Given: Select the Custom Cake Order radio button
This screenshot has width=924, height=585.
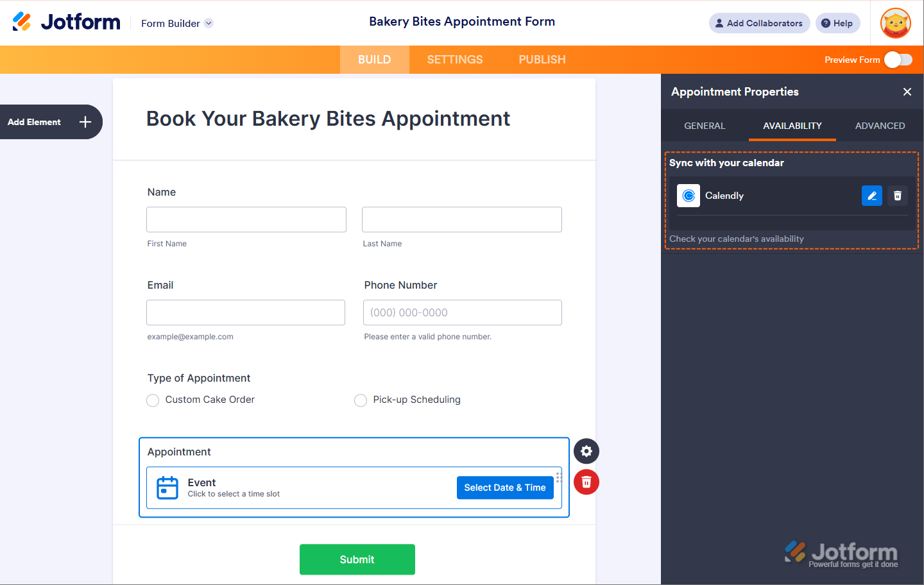Looking at the screenshot, I should point(153,400).
